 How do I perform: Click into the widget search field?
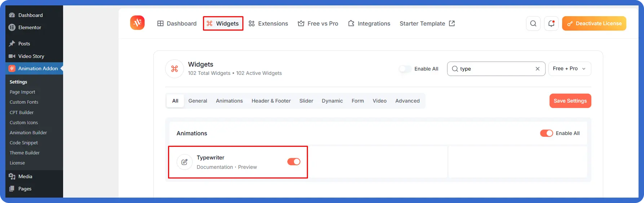point(496,69)
